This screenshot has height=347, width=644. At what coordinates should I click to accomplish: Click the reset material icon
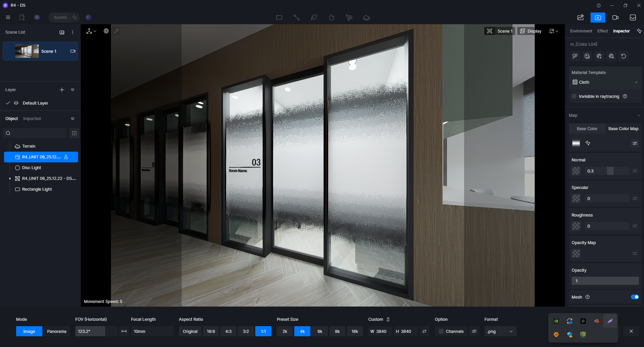pos(623,56)
